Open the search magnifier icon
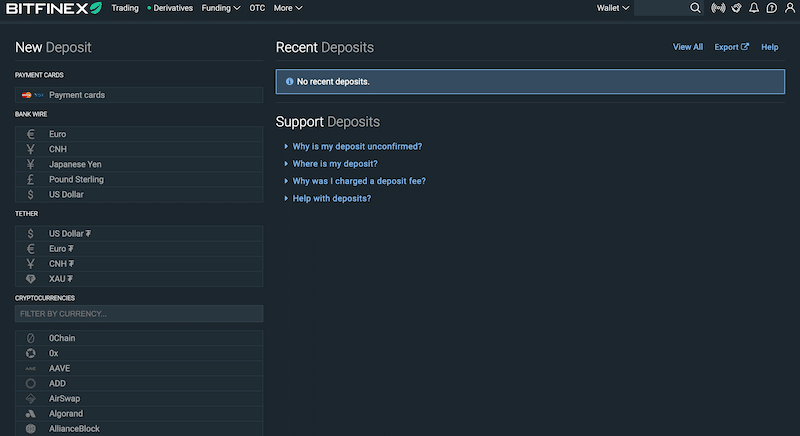The width and height of the screenshot is (800, 436). 695,8
